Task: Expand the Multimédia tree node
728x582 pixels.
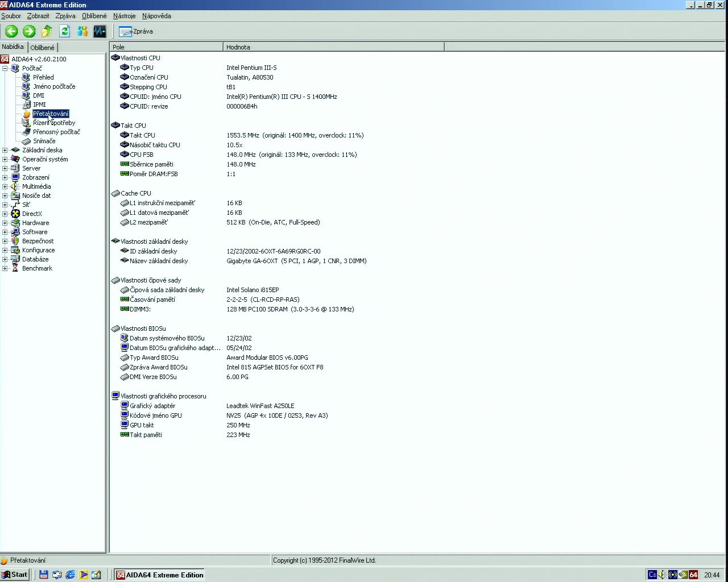Action: click(x=5, y=186)
